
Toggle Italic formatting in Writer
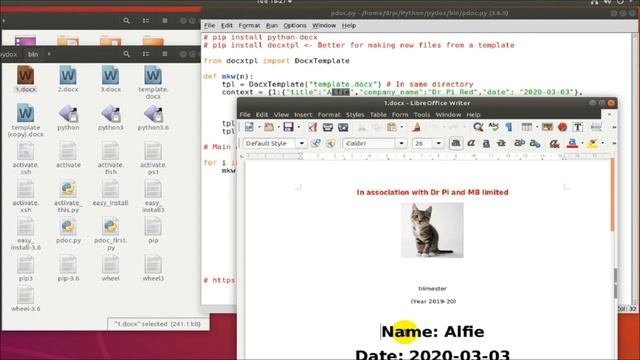click(x=471, y=143)
